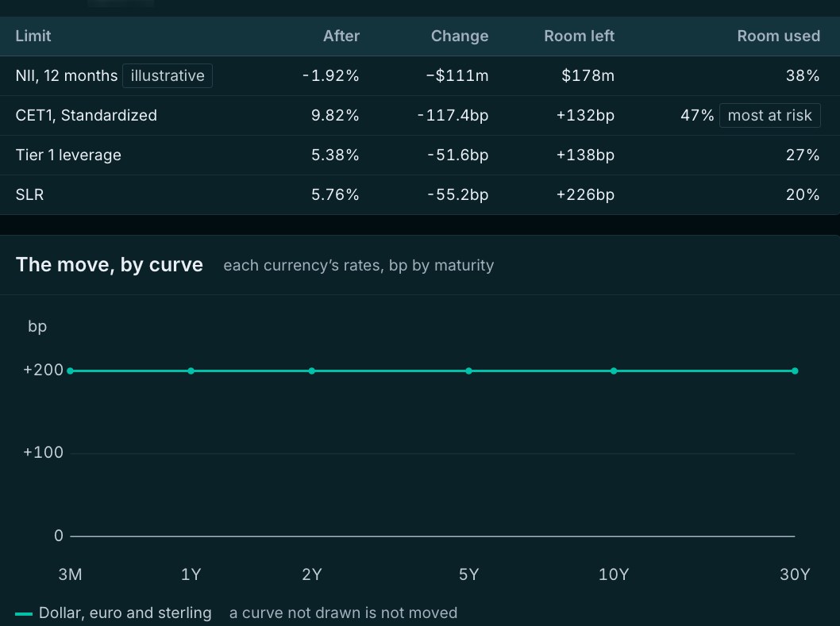Screen dimensions: 840x626
Task: Click the 5.76% After value
Action: (x=335, y=194)
